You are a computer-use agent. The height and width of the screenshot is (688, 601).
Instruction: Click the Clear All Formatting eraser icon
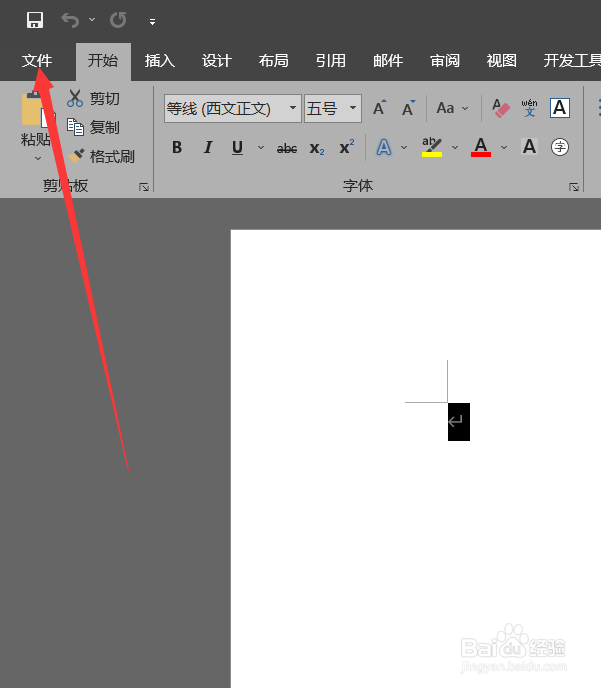501,108
